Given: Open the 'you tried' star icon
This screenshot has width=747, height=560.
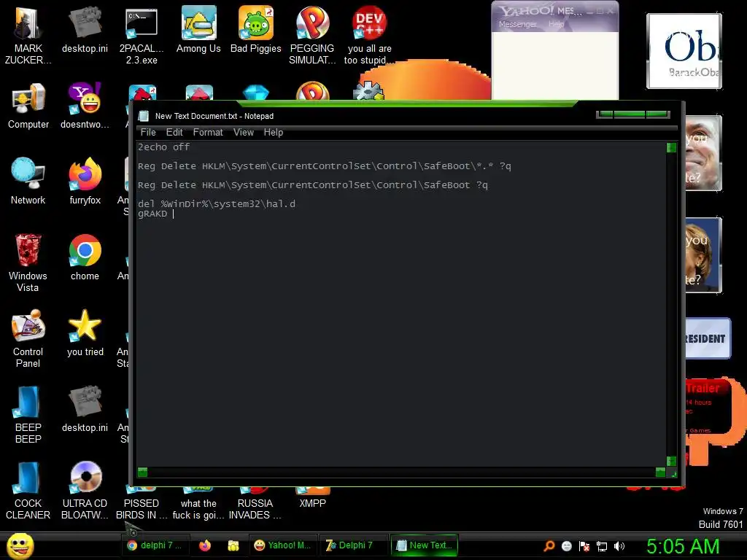Looking at the screenshot, I should pos(85,332).
